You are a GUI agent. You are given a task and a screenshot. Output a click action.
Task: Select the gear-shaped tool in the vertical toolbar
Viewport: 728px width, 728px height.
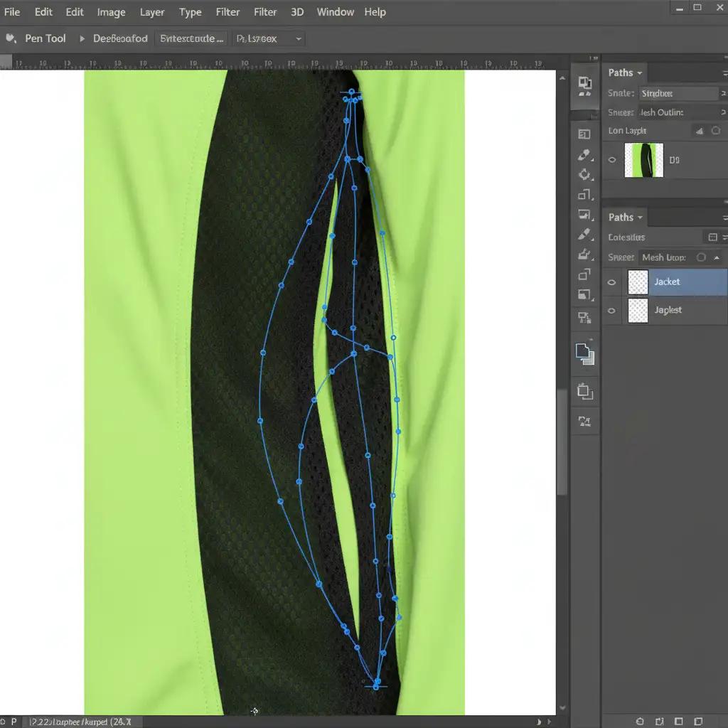(584, 174)
